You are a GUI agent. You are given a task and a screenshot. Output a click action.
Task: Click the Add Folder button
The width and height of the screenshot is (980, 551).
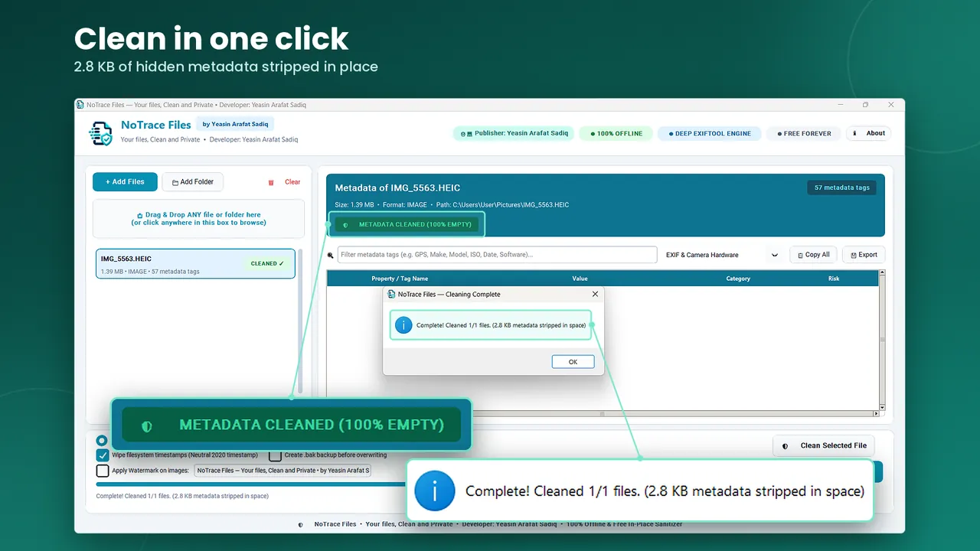pos(193,182)
